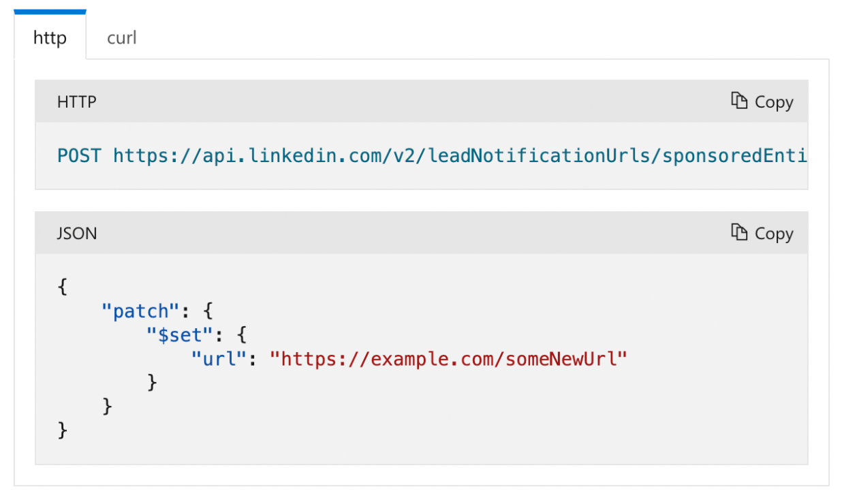The image size is (842, 504).
Task: Click the closing brace of the patch object
Action: click(108, 407)
